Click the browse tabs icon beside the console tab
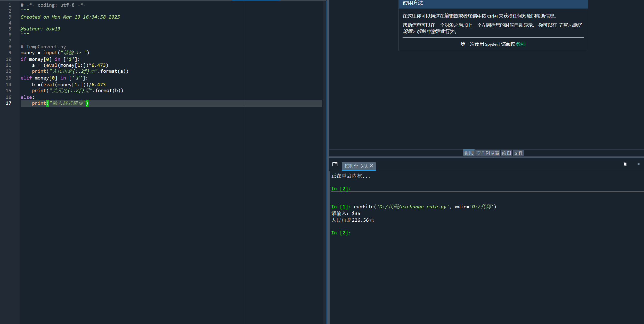 (335, 164)
